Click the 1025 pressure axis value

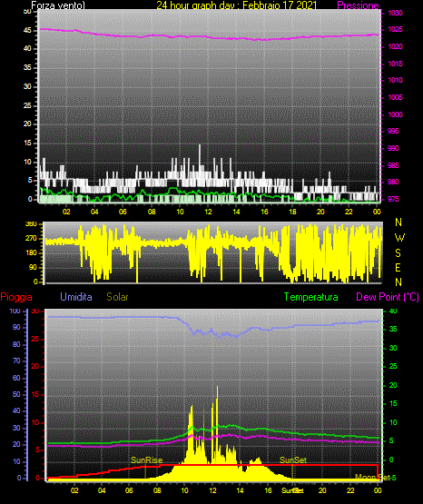tap(395, 29)
